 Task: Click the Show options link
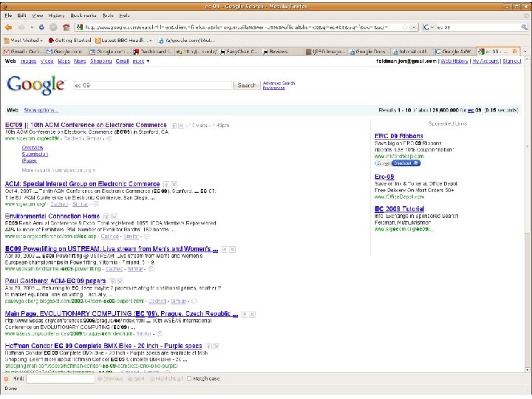pos(41,110)
